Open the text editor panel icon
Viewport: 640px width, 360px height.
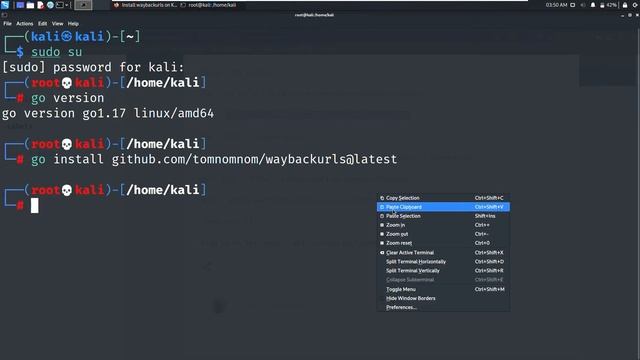point(40,5)
